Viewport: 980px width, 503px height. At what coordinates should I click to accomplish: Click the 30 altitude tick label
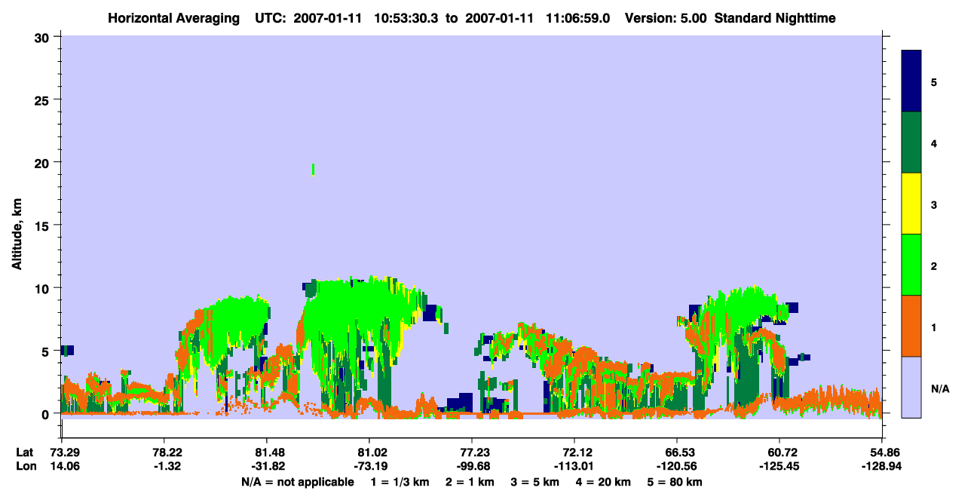coord(44,37)
